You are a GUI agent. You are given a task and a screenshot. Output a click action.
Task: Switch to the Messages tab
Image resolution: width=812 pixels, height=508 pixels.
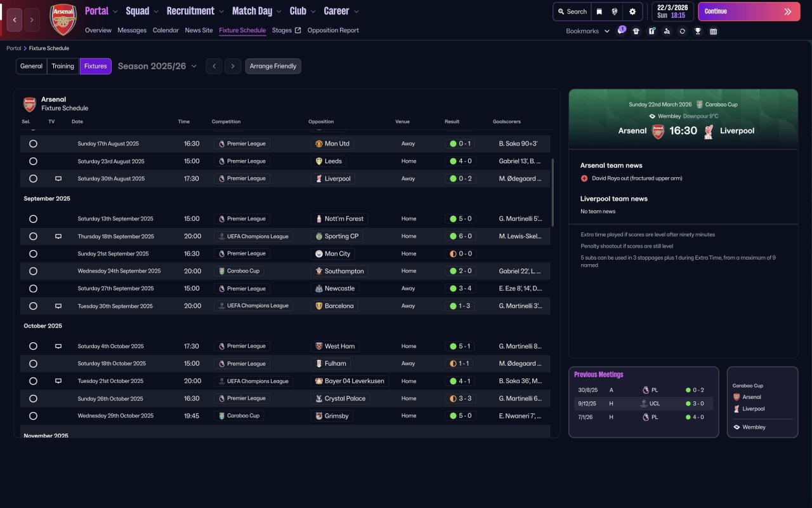tap(132, 30)
